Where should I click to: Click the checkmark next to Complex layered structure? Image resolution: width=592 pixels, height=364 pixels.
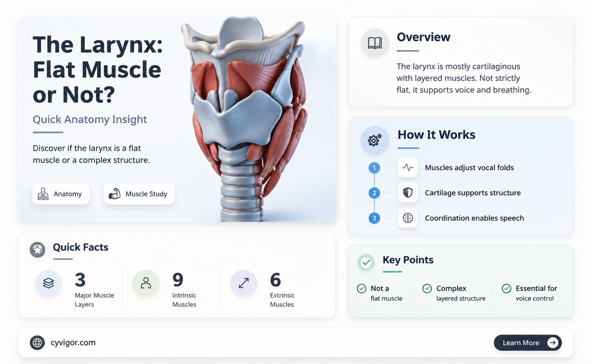tap(427, 288)
